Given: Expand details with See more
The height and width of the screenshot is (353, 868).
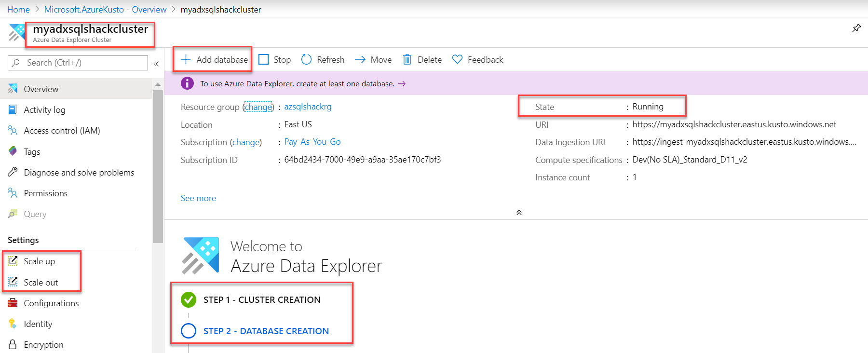Looking at the screenshot, I should point(198,198).
